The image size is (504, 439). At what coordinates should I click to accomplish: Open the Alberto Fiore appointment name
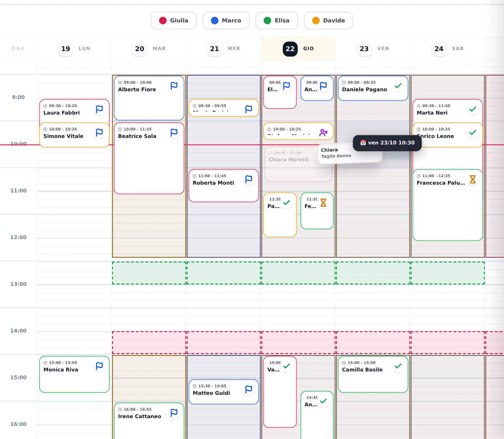coord(137,89)
